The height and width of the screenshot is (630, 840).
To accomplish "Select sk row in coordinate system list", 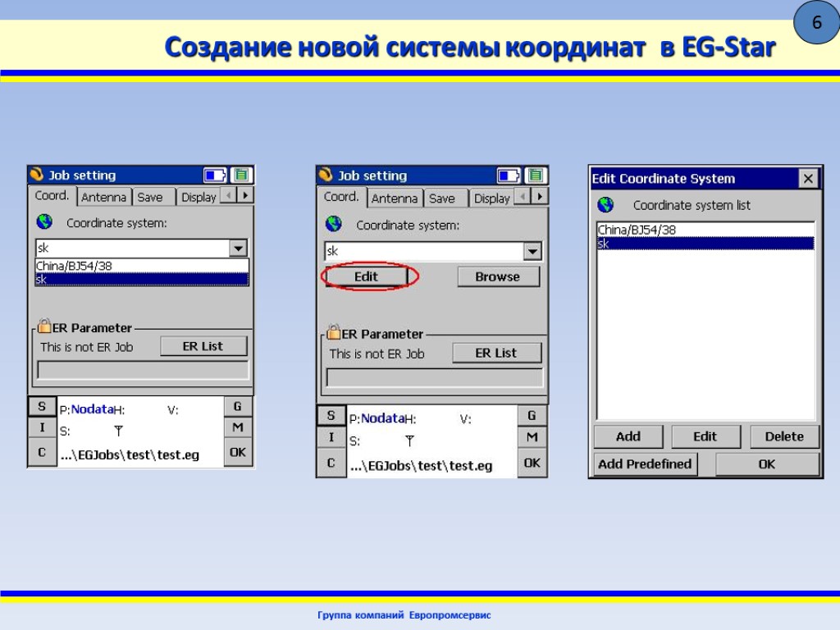I will [x=706, y=244].
